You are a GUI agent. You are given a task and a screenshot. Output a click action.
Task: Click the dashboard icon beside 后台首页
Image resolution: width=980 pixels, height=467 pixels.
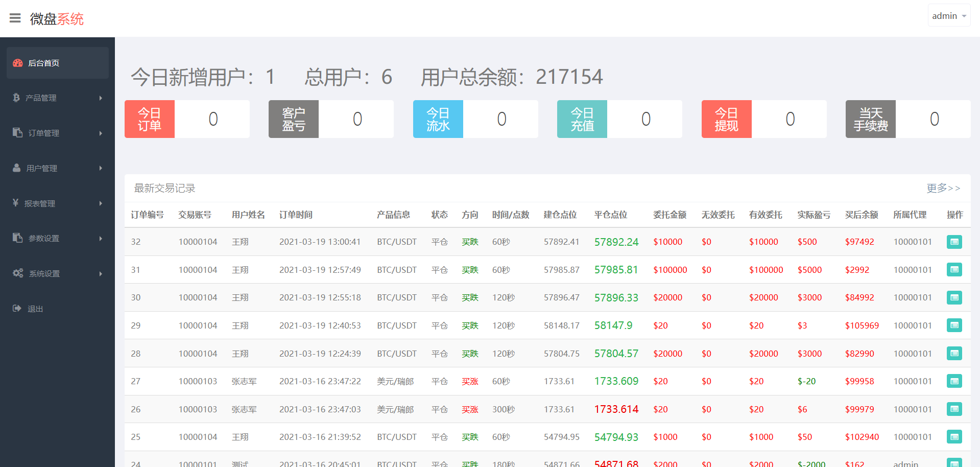[x=18, y=63]
